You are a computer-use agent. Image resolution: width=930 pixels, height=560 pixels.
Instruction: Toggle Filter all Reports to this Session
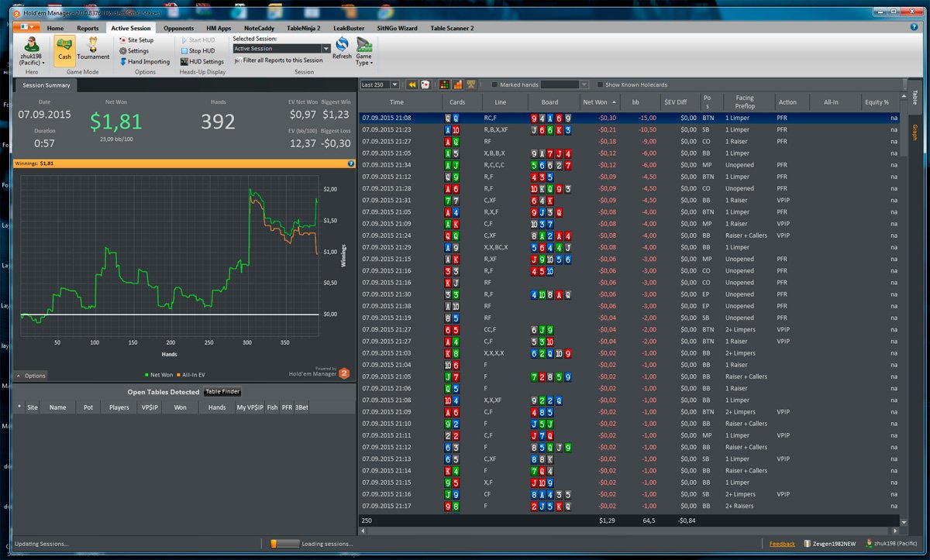pos(277,60)
